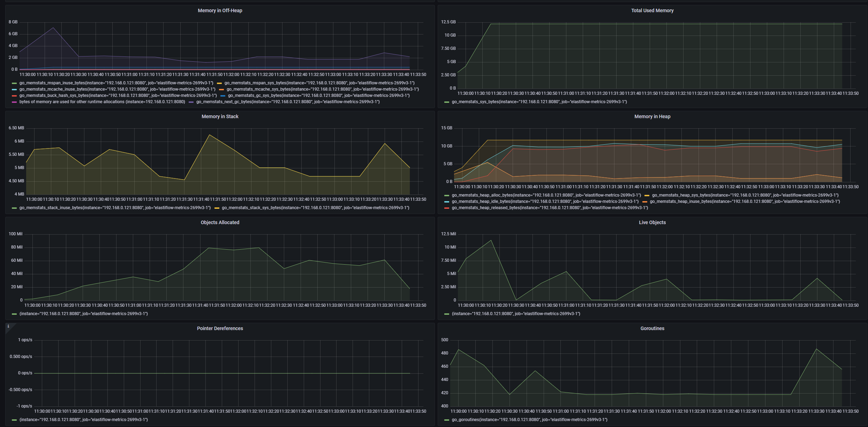Viewport: 868px width, 427px height.
Task: Click the Goroutines panel title
Action: point(652,328)
